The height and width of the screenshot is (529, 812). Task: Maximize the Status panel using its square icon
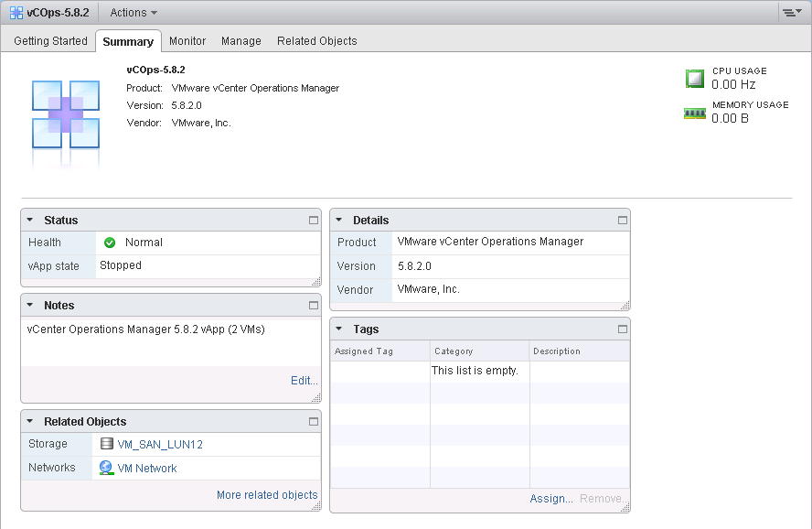[x=313, y=221]
